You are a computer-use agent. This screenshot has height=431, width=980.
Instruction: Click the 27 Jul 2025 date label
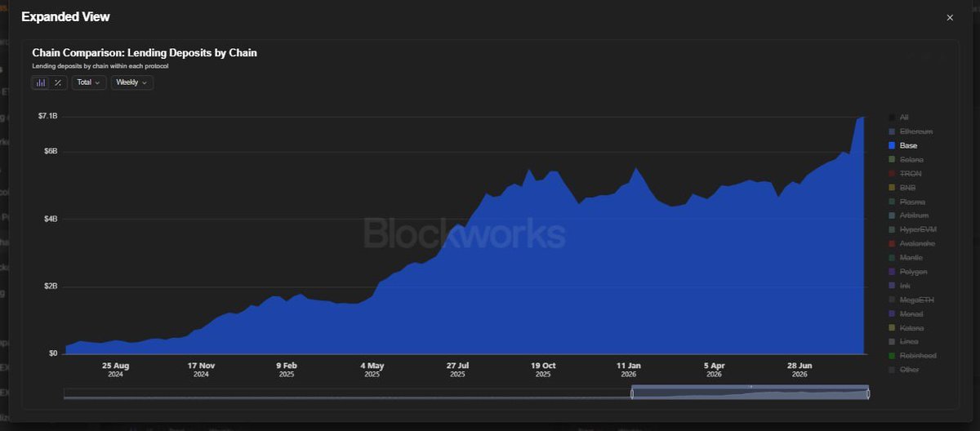click(x=457, y=370)
